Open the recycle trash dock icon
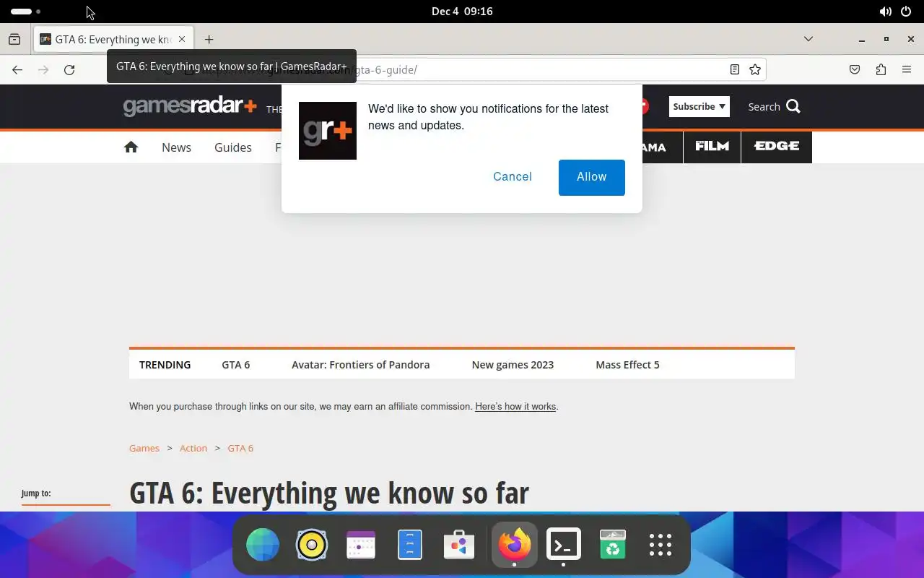The width and height of the screenshot is (924, 578). coord(613,545)
